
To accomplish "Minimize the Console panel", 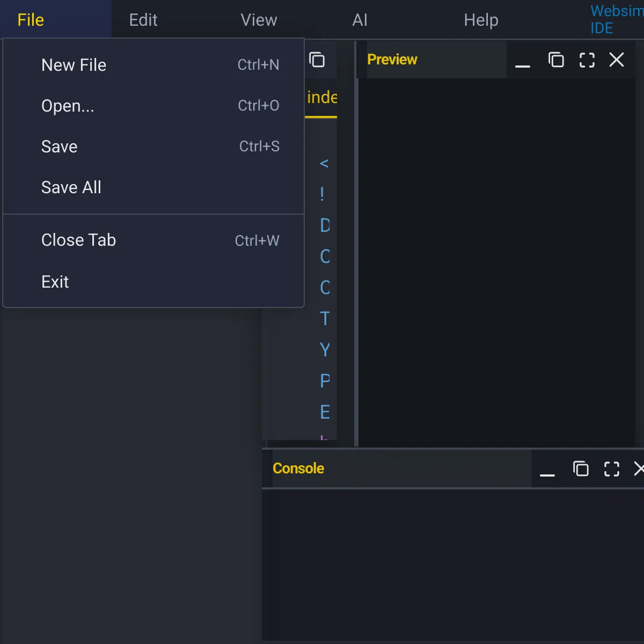I will pos(547,472).
